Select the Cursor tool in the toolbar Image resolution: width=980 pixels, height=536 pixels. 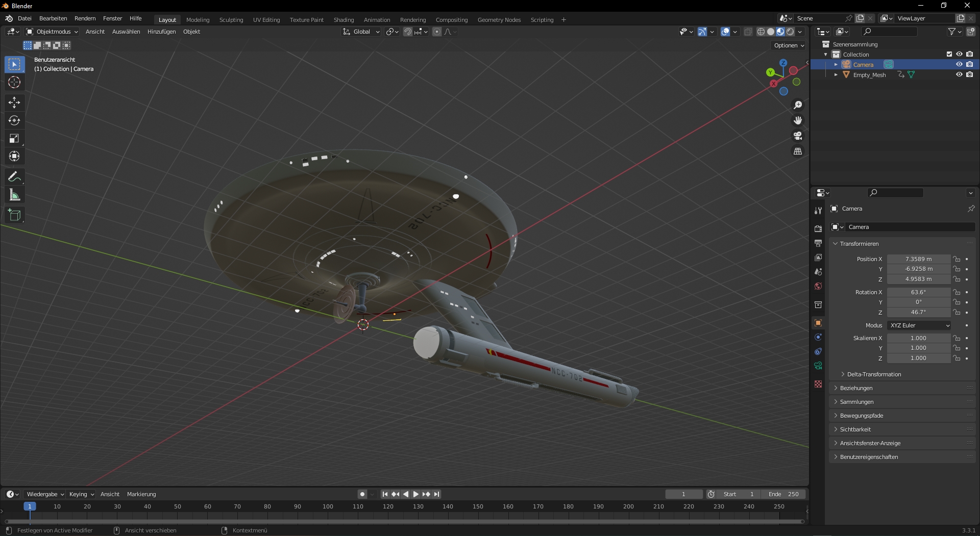tap(14, 82)
